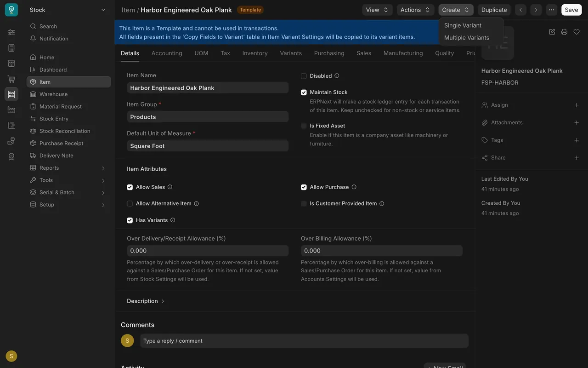Click the Has Variants info icon
The width and height of the screenshot is (588, 368).
[173, 220]
